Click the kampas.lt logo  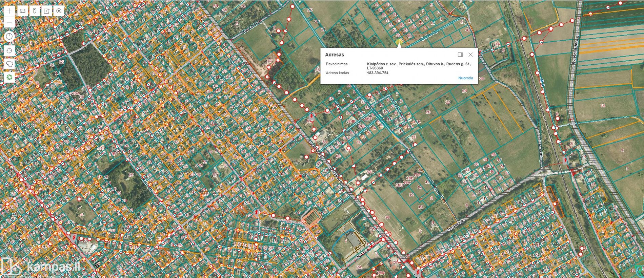coord(41,266)
